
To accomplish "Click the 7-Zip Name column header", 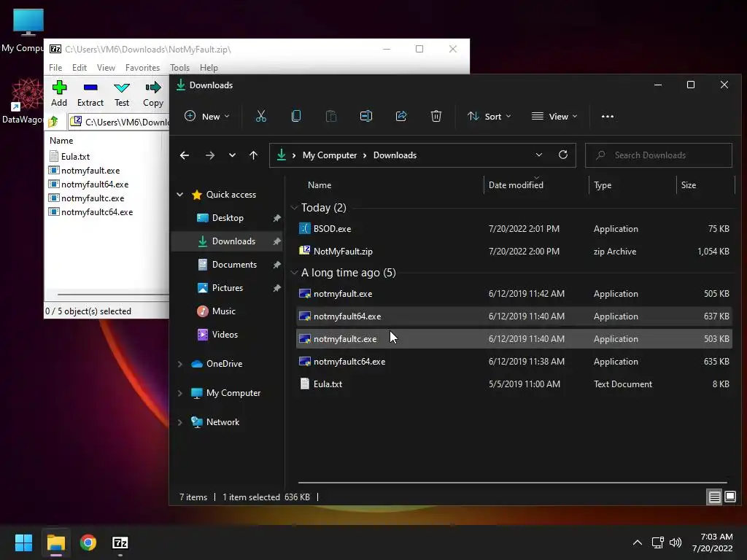I will pos(61,141).
